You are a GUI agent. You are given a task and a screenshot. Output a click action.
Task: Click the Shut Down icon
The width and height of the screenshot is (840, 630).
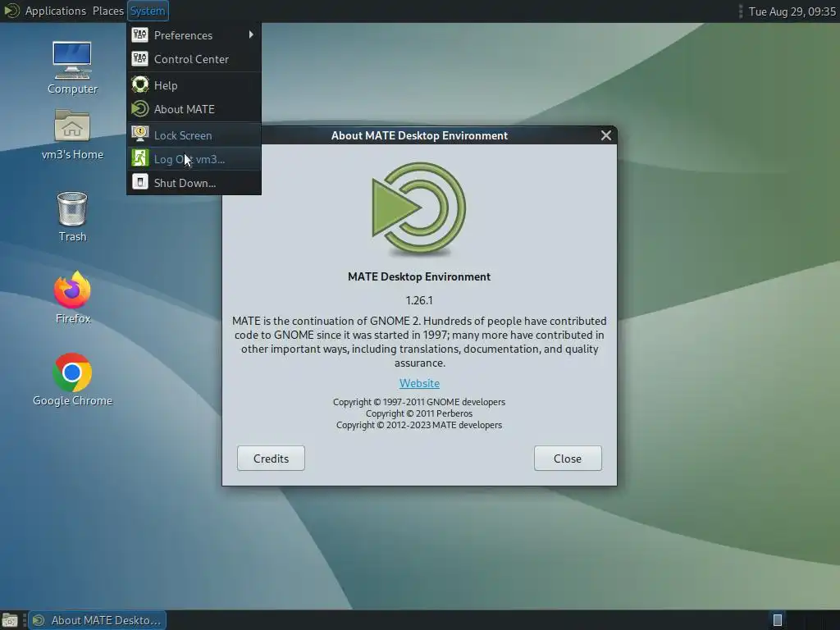point(139,182)
